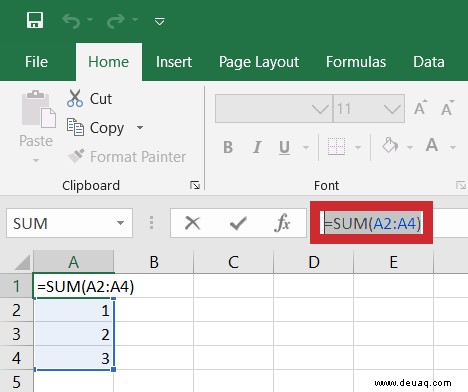Open the Clipboard dialog launcher

195,185
